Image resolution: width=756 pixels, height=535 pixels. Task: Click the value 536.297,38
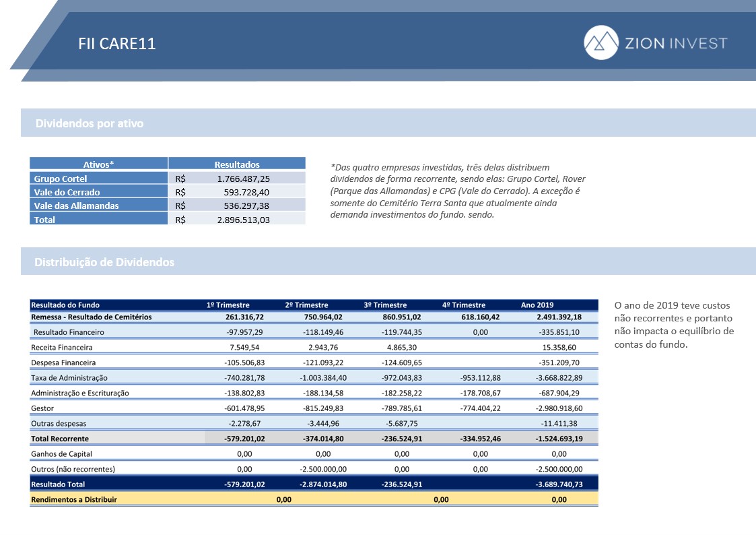point(246,206)
